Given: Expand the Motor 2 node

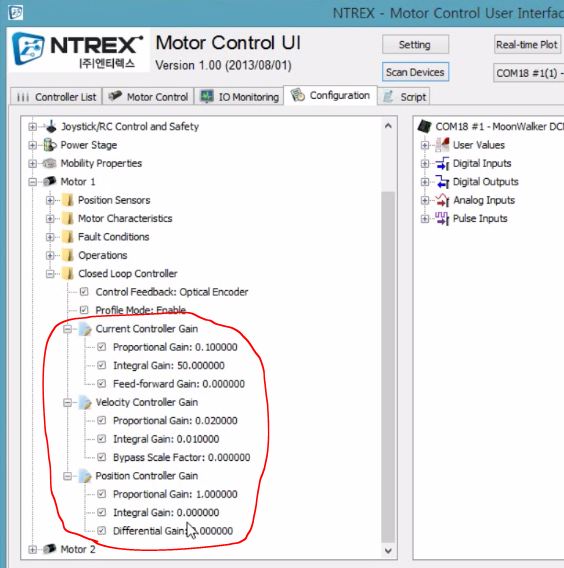Looking at the screenshot, I should (32, 550).
